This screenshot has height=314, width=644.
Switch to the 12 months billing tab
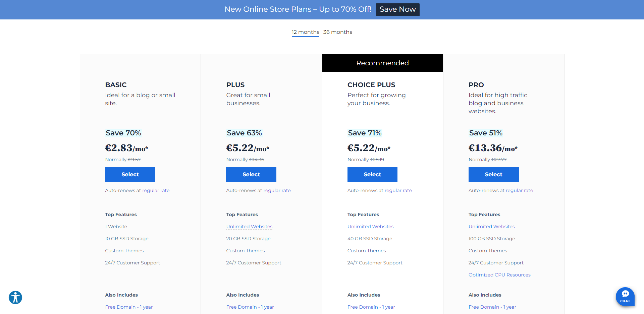305,32
